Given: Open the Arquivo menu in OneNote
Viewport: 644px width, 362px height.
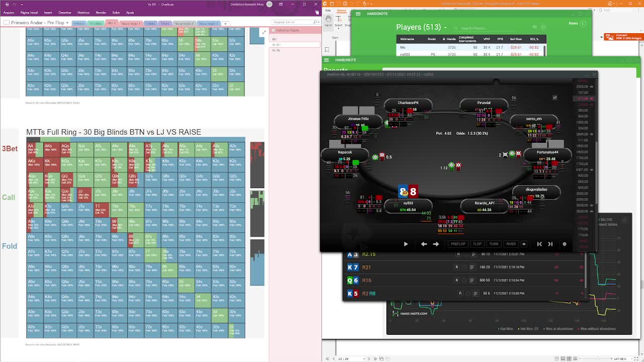Looking at the screenshot, I should 9,13.
